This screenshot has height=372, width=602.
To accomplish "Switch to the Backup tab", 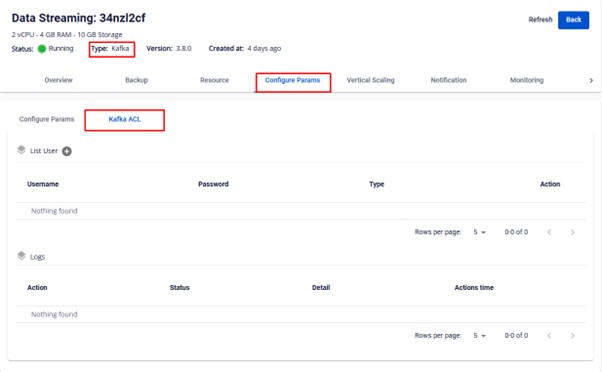I will [x=137, y=80].
